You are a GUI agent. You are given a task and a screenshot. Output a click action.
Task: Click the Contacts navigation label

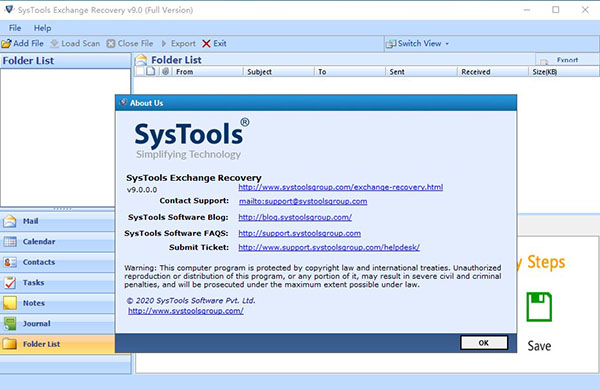pyautogui.click(x=39, y=262)
